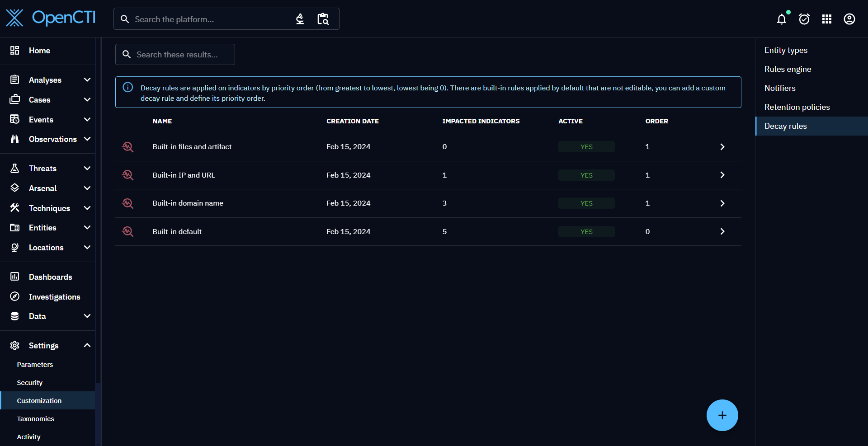Expand the Analyses menu chevron
Viewport: 868px width, 446px height.
pos(87,80)
